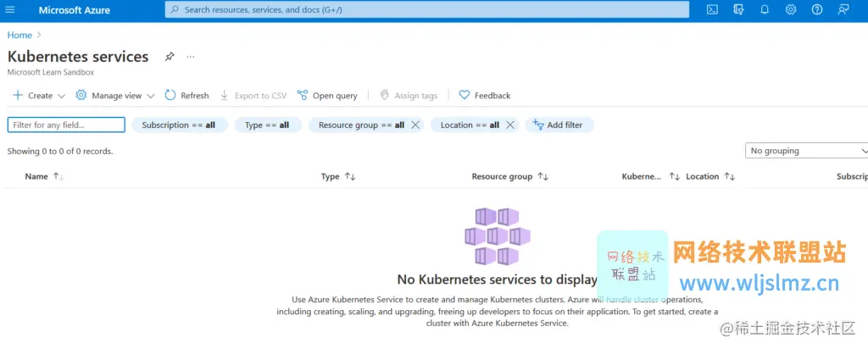Open the top bar feedback person icon
This screenshot has height=349, width=868.
pos(843,10)
